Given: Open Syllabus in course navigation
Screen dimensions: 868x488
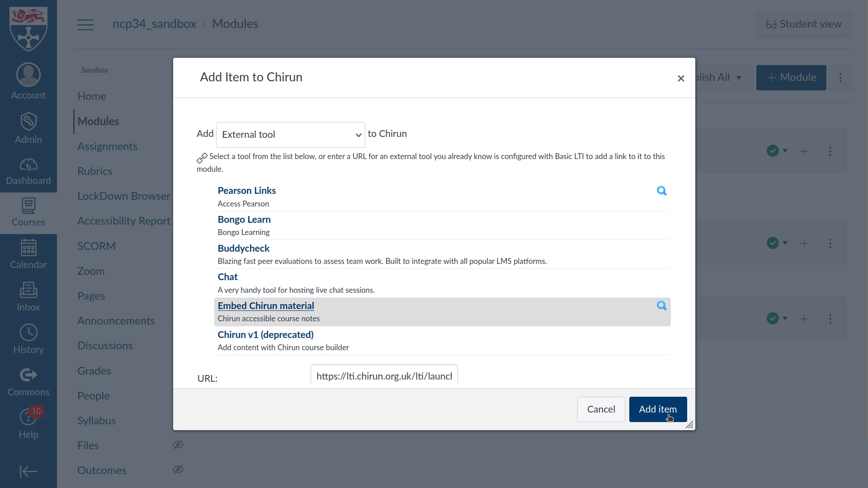Looking at the screenshot, I should pos(96,421).
